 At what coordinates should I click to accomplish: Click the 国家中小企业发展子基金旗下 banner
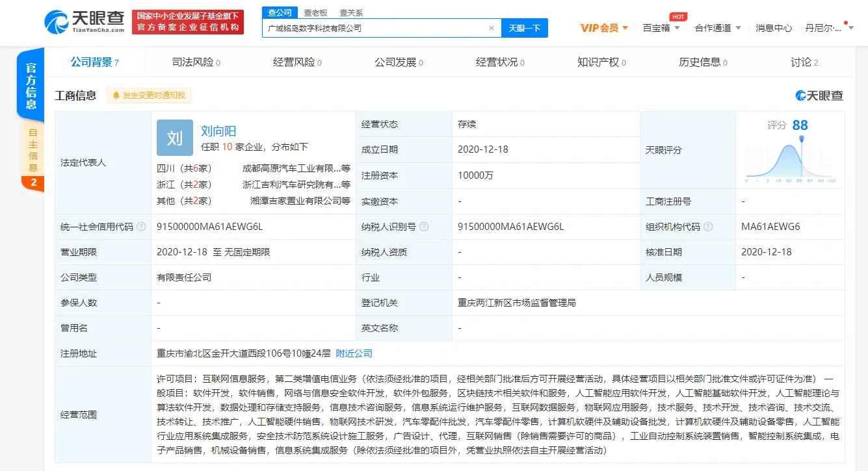coord(188,21)
